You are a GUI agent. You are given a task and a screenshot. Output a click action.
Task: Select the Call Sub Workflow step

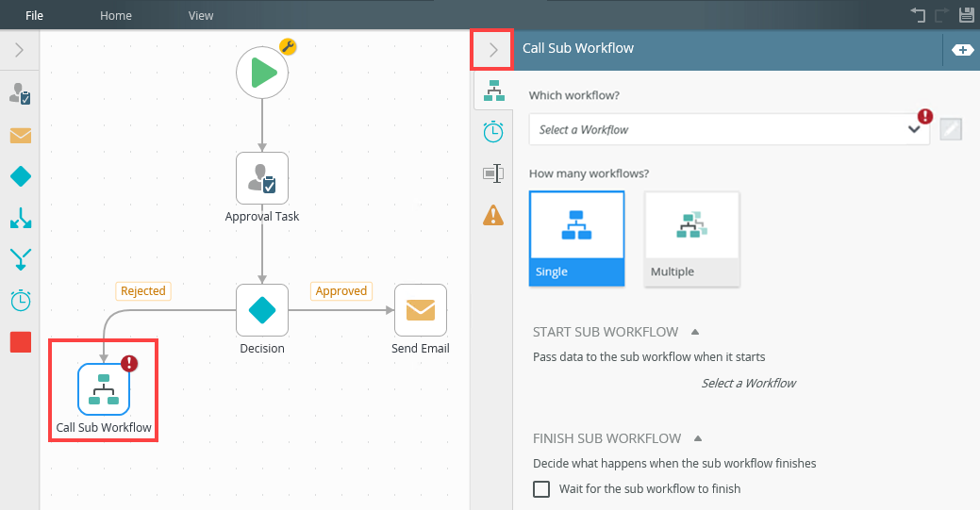point(104,389)
